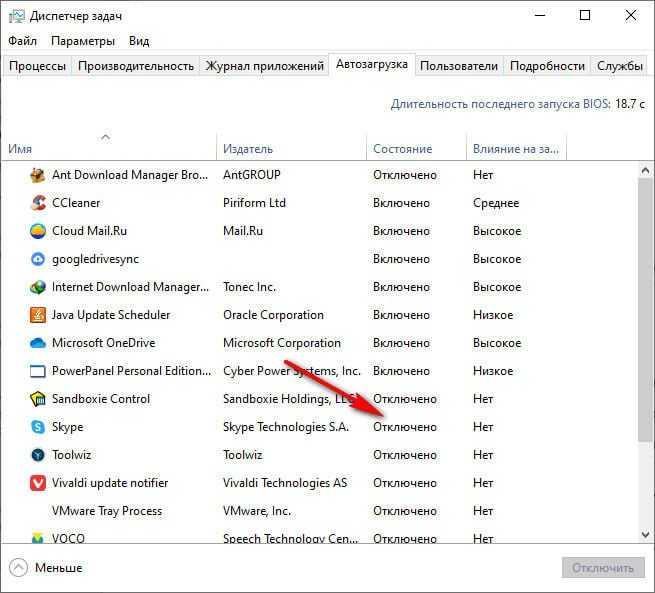Select the Sandboxie Control entry name
Screen dimensions: 655x593
pos(101,399)
